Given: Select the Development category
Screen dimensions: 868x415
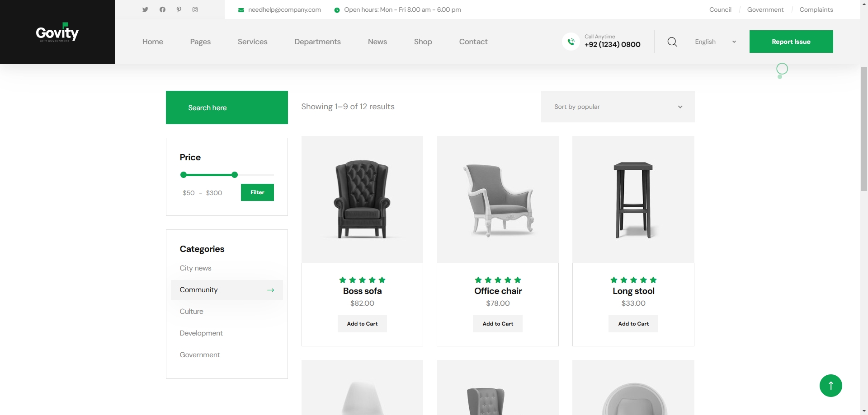Looking at the screenshot, I should 201,333.
